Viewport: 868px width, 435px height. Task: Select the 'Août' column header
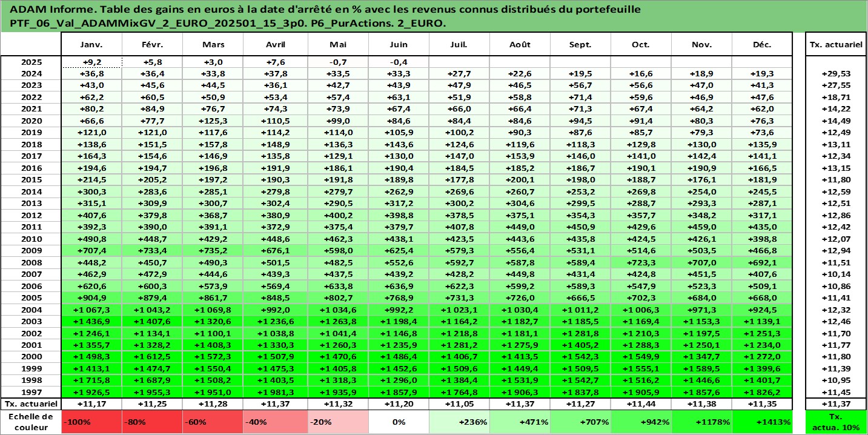(520, 45)
